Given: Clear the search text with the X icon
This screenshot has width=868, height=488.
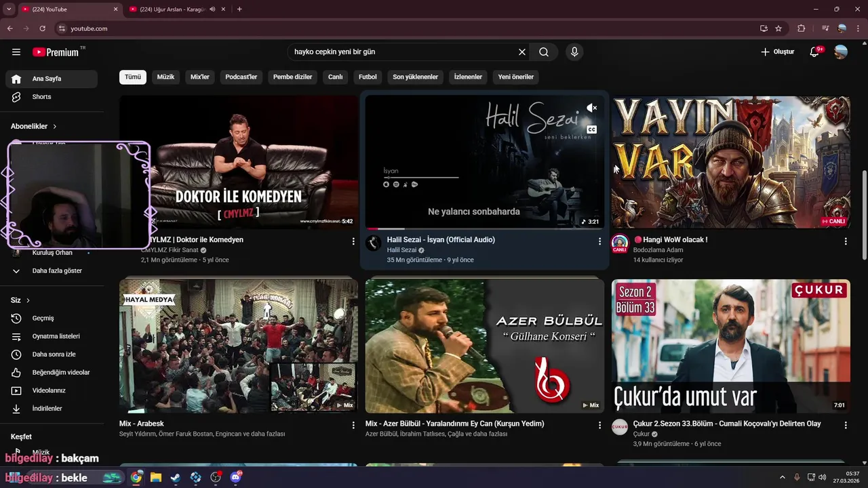Looking at the screenshot, I should [522, 52].
